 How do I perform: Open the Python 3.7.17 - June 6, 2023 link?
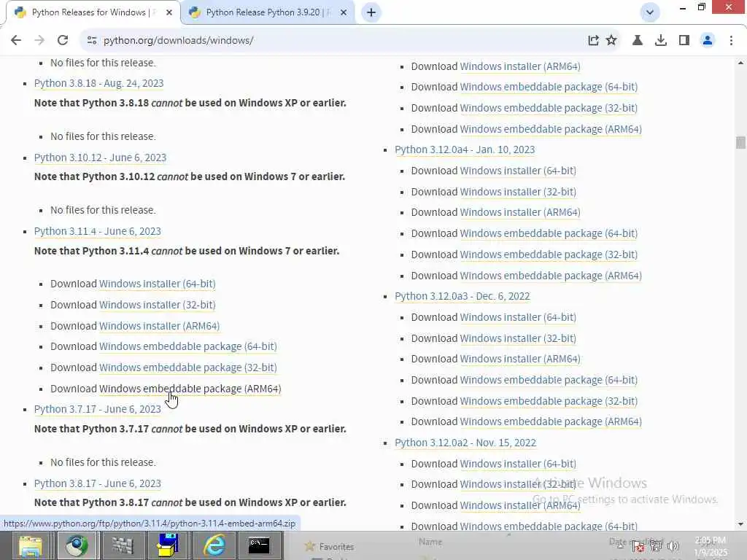97,410
